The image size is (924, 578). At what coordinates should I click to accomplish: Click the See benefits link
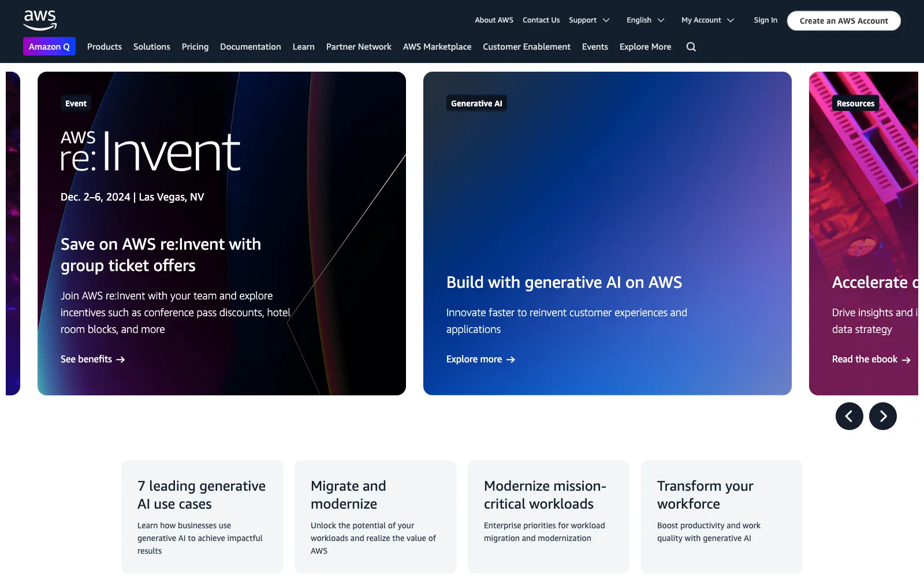[92, 360]
